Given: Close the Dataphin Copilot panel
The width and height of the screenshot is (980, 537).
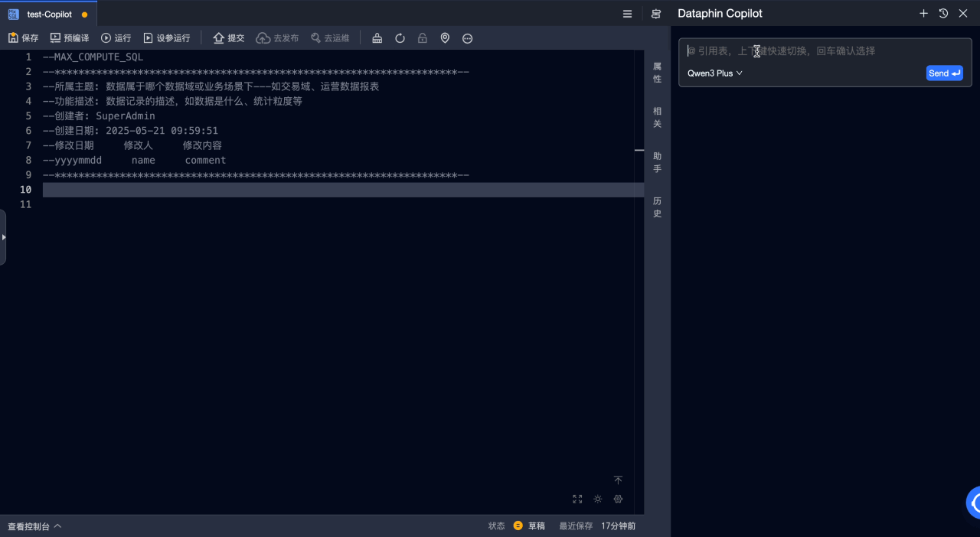Looking at the screenshot, I should click(x=963, y=13).
